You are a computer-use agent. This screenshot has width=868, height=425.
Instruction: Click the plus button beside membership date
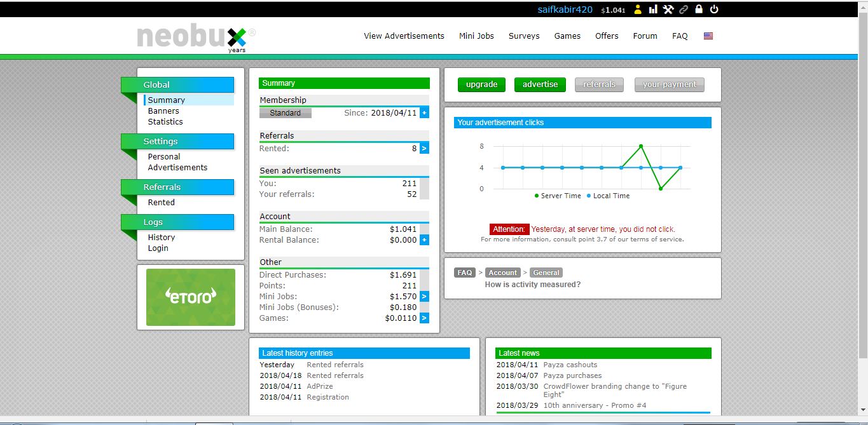click(x=424, y=113)
